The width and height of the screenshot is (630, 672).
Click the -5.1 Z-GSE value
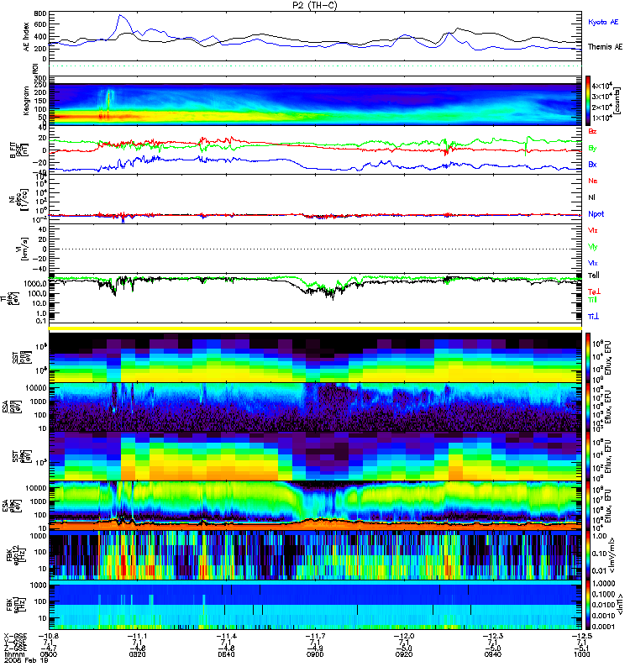(x=581, y=648)
